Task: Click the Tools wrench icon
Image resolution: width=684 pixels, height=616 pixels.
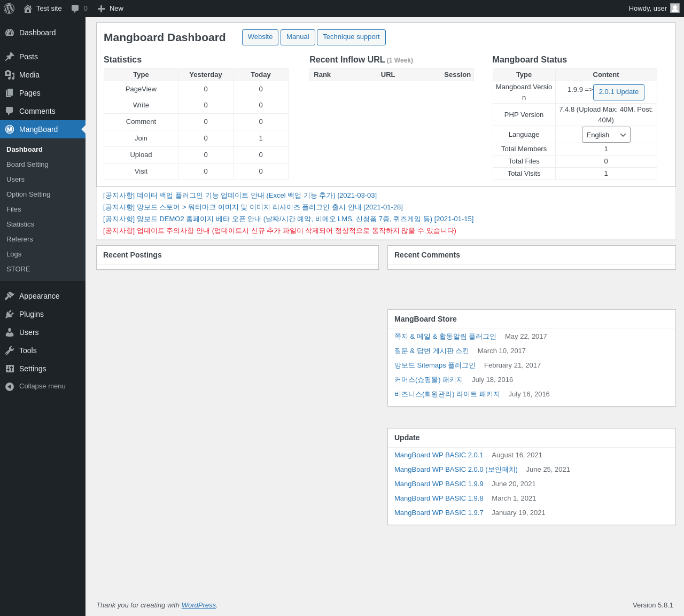Action: coord(10,350)
